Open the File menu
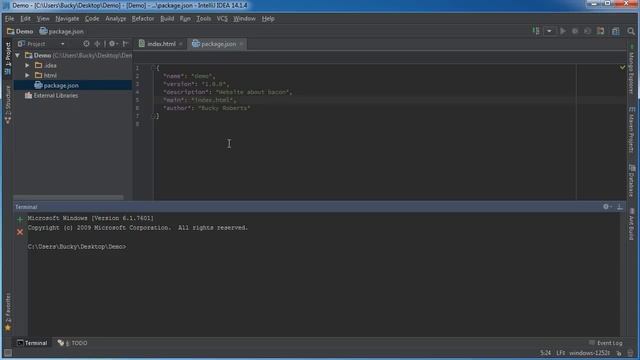This screenshot has width=640, height=360. (x=9, y=19)
